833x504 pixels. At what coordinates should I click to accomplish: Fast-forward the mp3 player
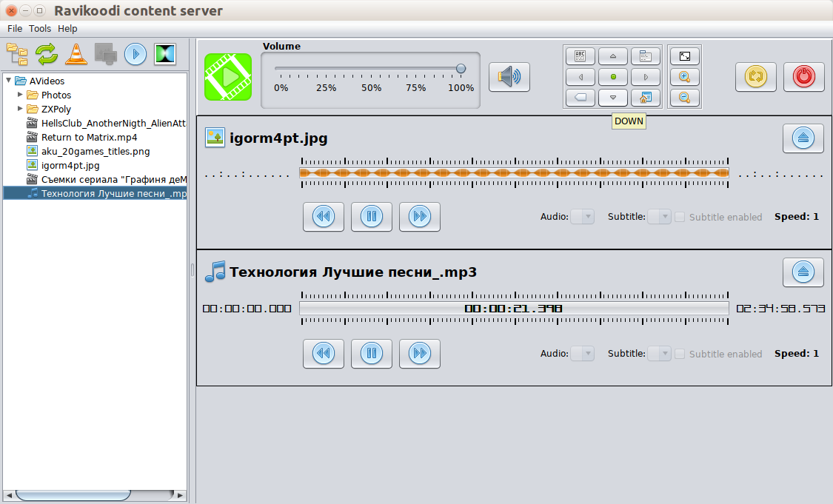pyautogui.click(x=420, y=354)
